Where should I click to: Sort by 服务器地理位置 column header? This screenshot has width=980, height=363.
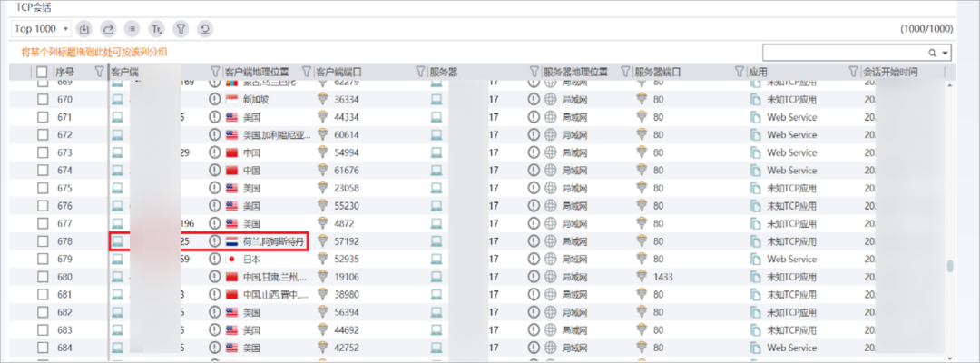coord(575,72)
